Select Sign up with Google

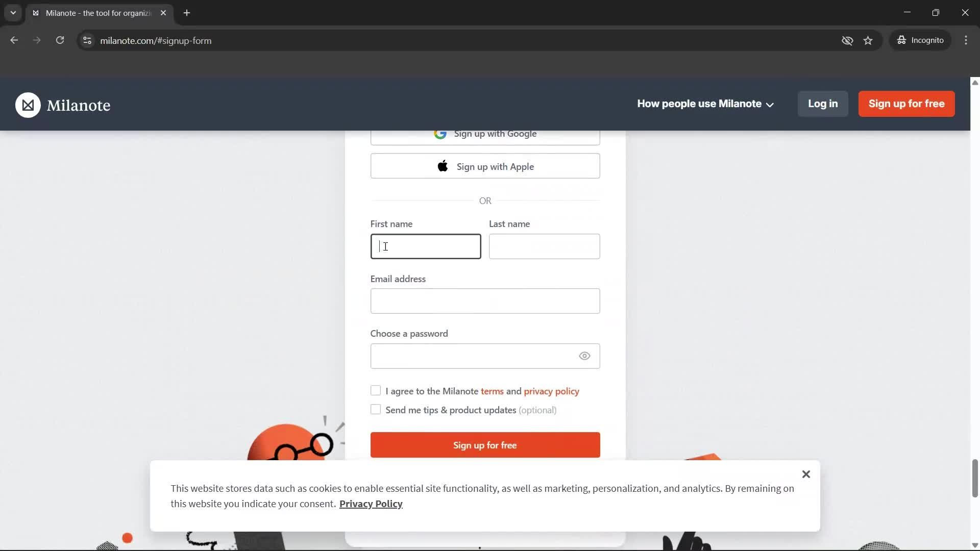485,134
